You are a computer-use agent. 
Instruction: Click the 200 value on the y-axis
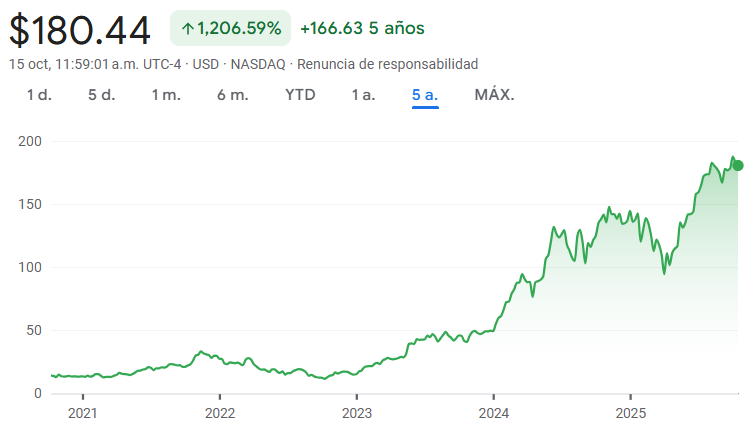click(30, 141)
